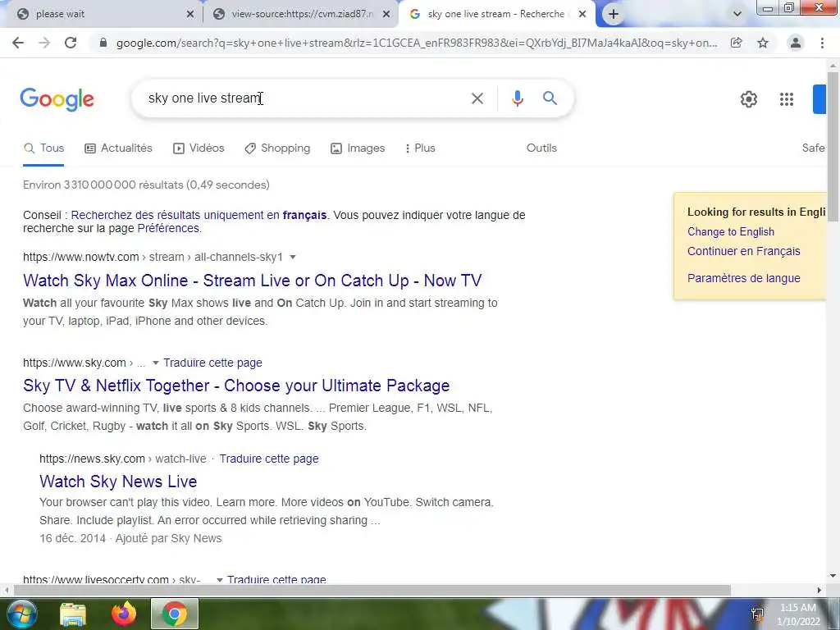Open the Outils search tools
Viewport: 840px width, 630px height.
click(x=541, y=148)
